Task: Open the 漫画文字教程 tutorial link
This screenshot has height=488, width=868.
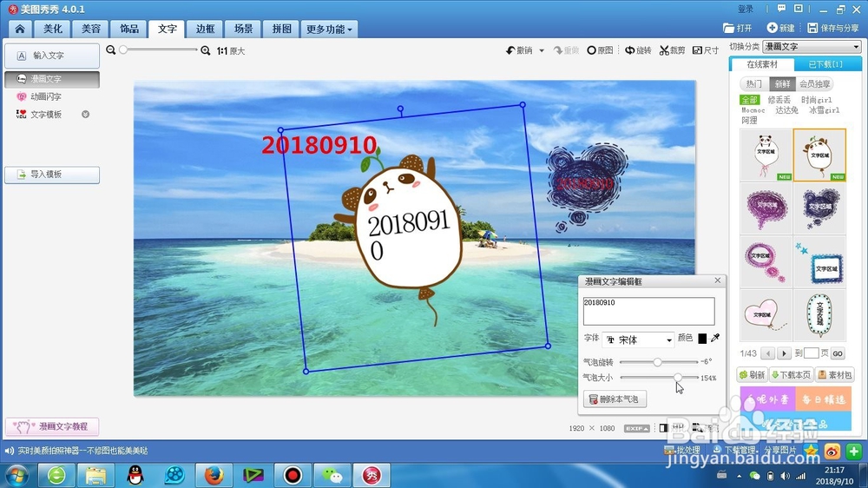Action: pyautogui.click(x=52, y=426)
